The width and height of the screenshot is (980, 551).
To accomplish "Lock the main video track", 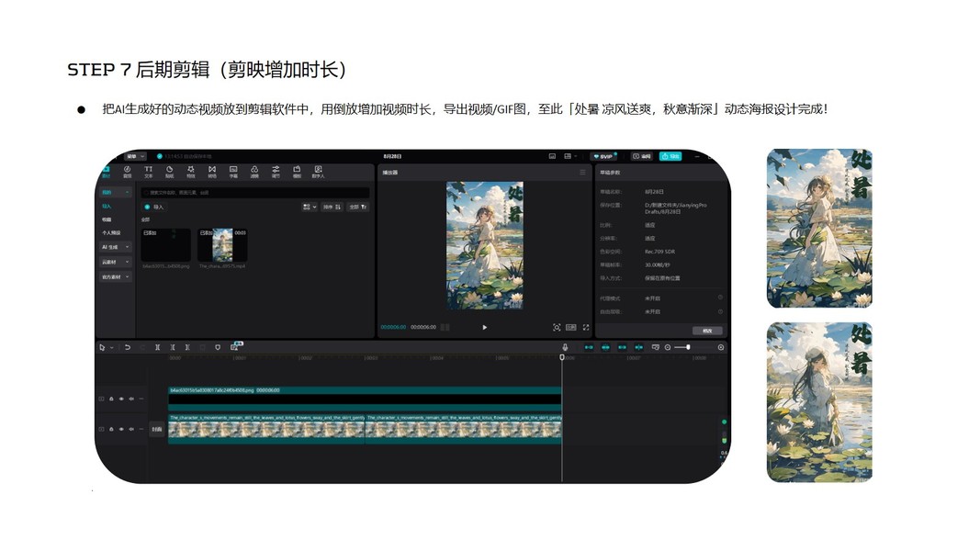I will pyautogui.click(x=111, y=429).
